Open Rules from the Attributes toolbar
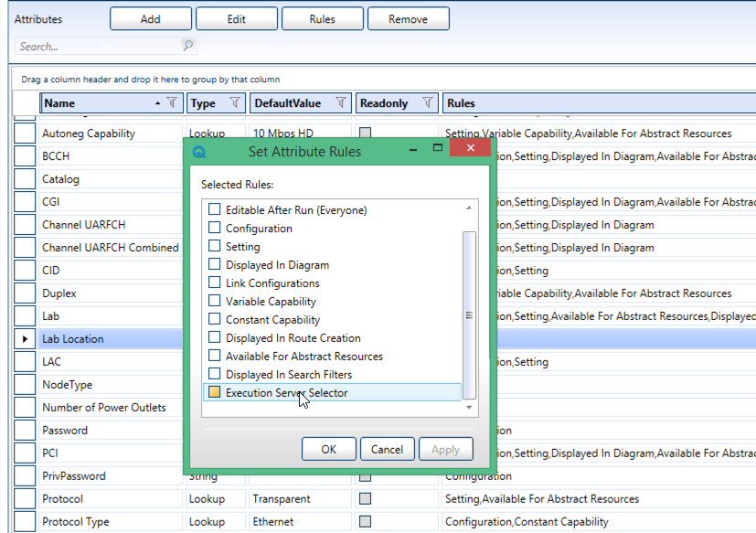Screen dimensions: 756x533 click(322, 19)
